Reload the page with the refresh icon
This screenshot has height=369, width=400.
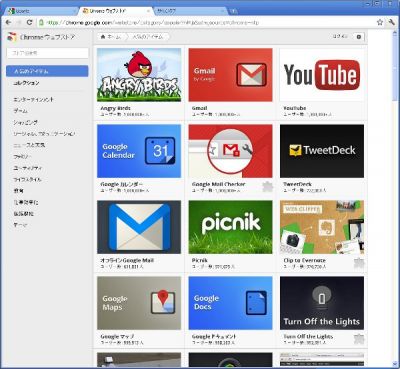[29, 23]
